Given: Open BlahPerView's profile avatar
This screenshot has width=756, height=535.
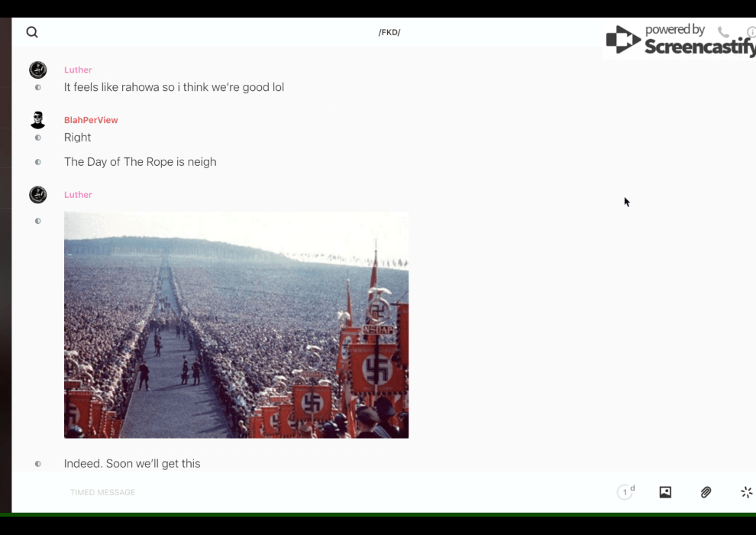Looking at the screenshot, I should click(x=38, y=120).
